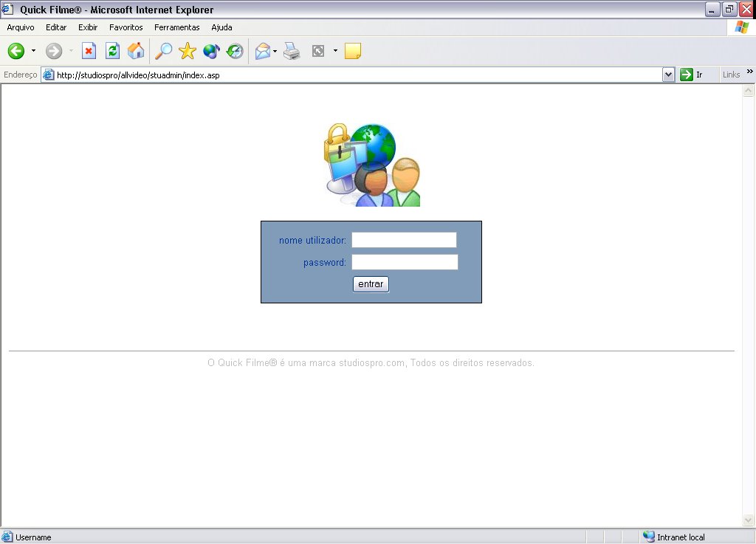Viewport: 756px width, 544px height.
Task: Click the Print printer icon
Action: [292, 51]
